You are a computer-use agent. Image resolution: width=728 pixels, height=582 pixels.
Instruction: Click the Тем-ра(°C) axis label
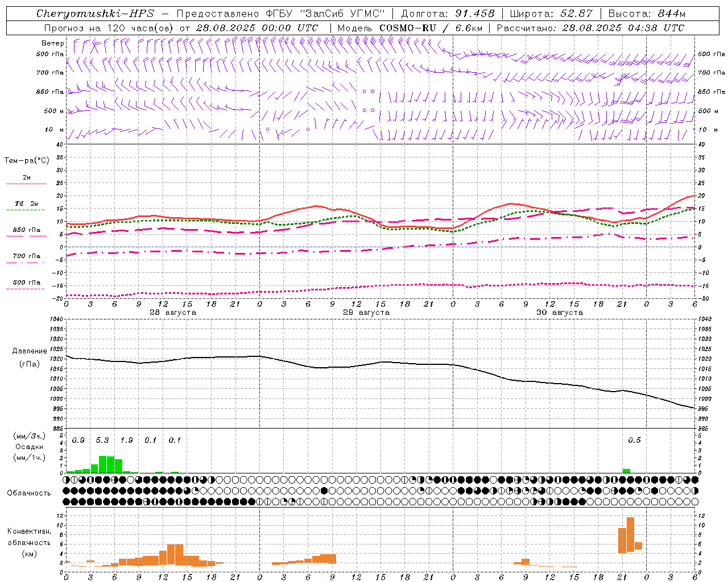click(x=27, y=161)
